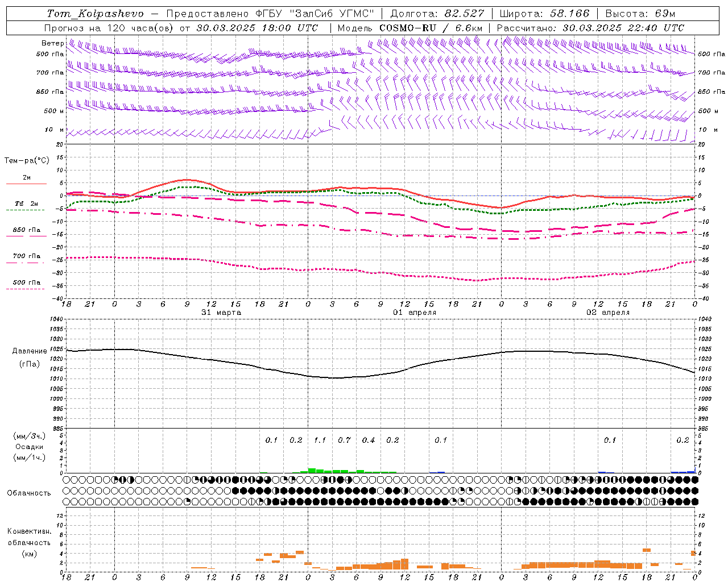Click the 'Td 2м' dew point legend entry
This screenshot has width=728, height=582.
click(27, 203)
